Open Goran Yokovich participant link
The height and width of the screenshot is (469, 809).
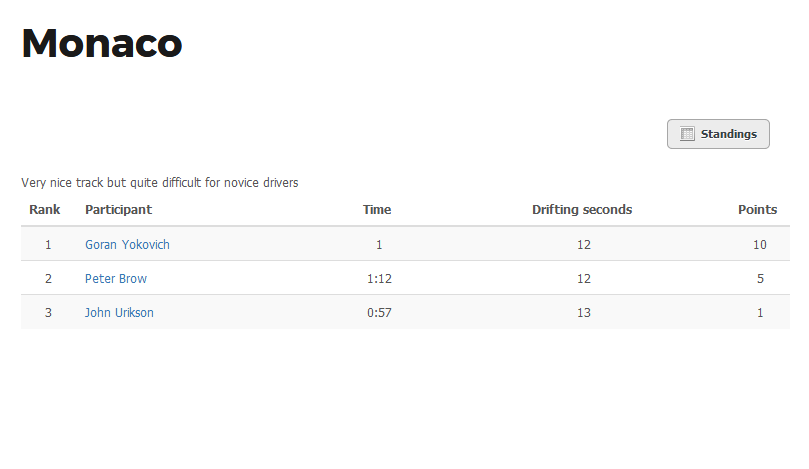click(x=127, y=245)
